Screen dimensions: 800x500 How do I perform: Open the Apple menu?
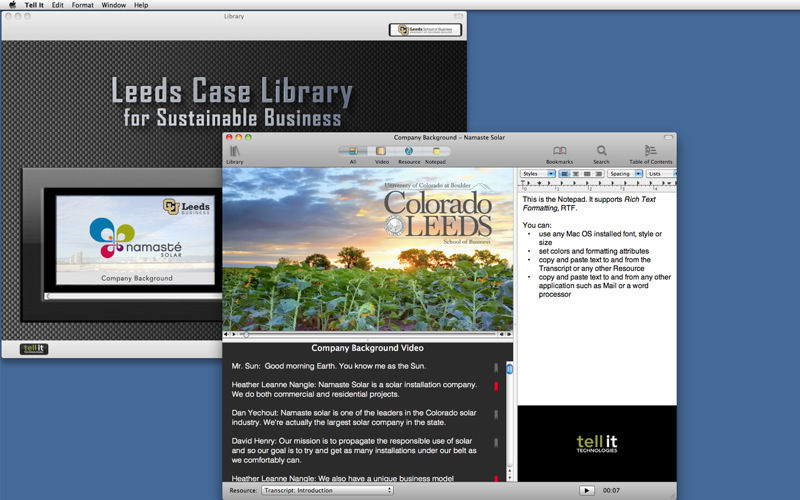click(x=12, y=5)
